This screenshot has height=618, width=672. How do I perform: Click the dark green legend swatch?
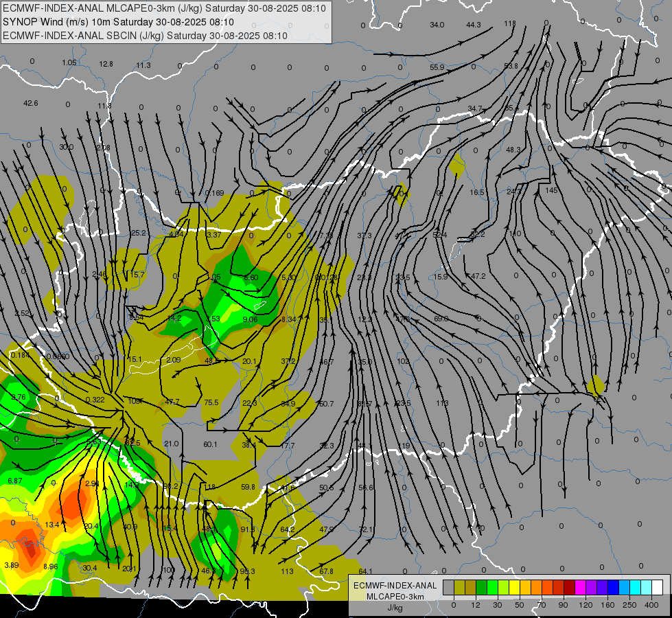(x=481, y=588)
